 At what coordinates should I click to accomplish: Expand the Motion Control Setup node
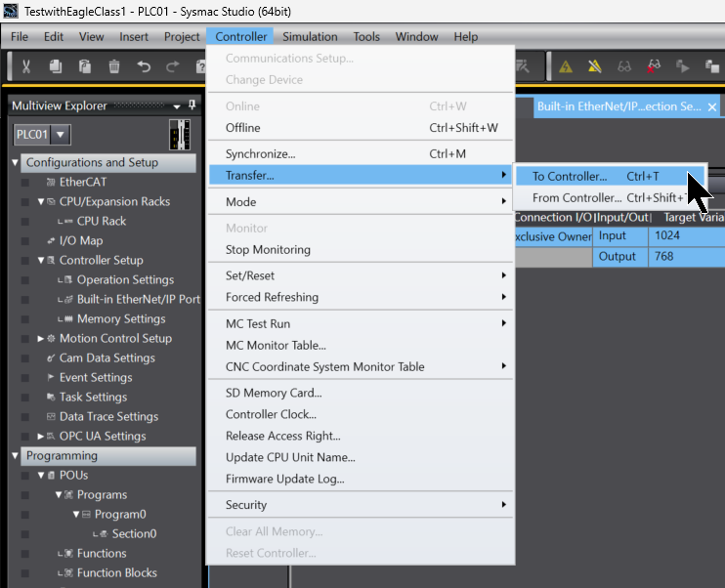point(41,338)
